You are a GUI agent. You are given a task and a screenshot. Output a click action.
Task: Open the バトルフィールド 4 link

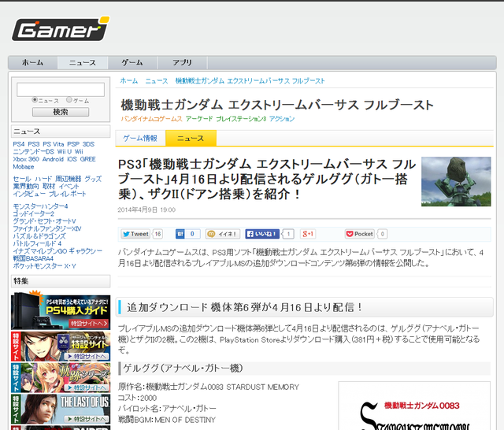37,243
